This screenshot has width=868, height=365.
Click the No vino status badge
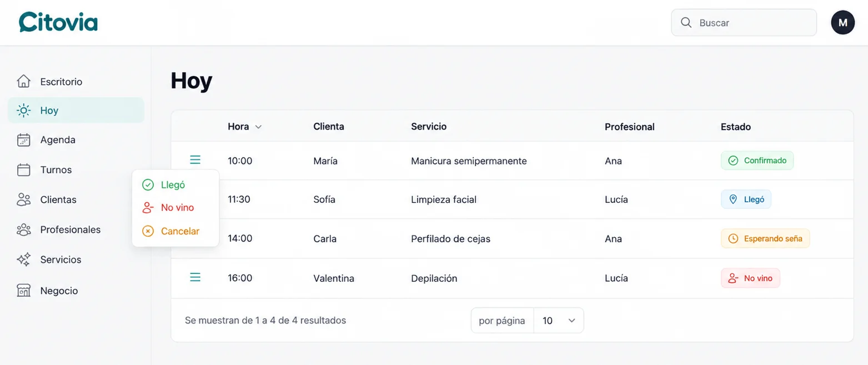coord(750,278)
